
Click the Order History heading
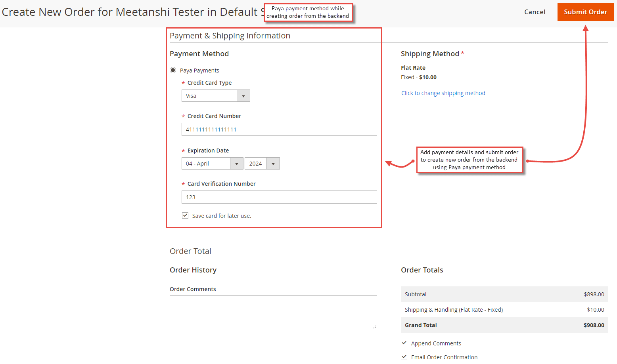click(193, 270)
